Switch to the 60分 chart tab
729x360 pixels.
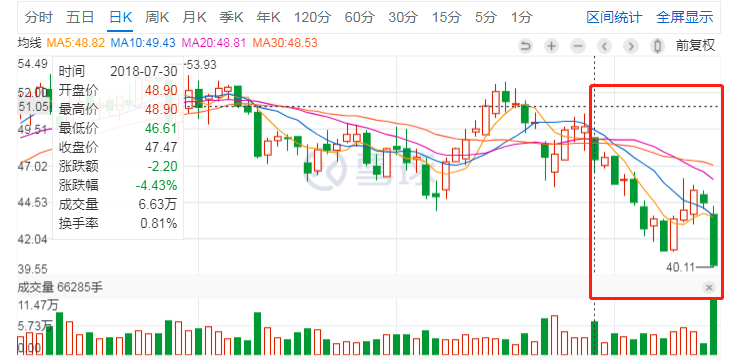pyautogui.click(x=359, y=18)
